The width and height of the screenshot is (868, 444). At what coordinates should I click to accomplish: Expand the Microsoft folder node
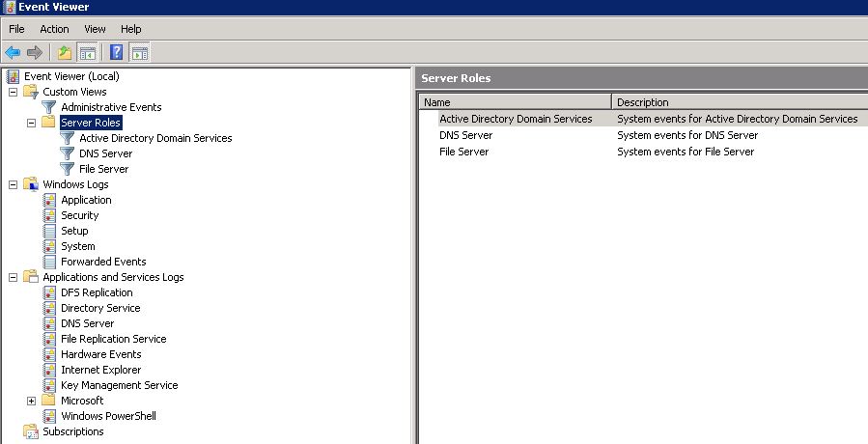[31, 401]
